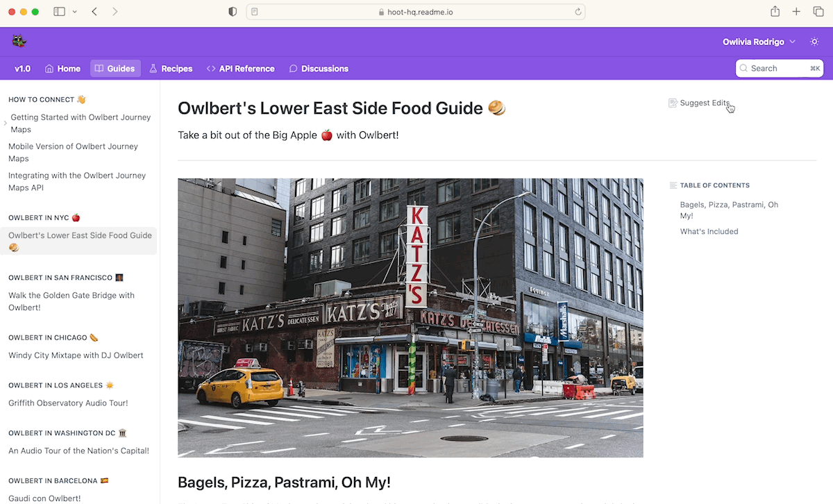Jump to What's Included section
The image size is (833, 504).
click(709, 232)
